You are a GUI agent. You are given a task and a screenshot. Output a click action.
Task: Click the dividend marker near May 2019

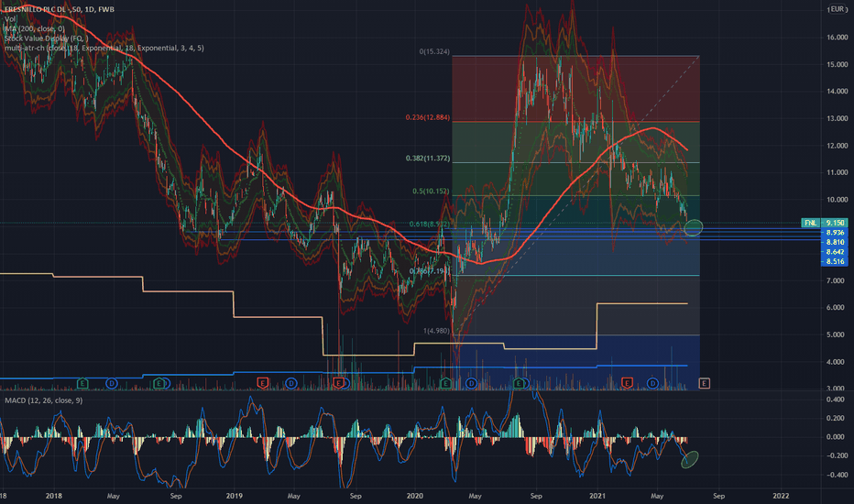pos(291,384)
